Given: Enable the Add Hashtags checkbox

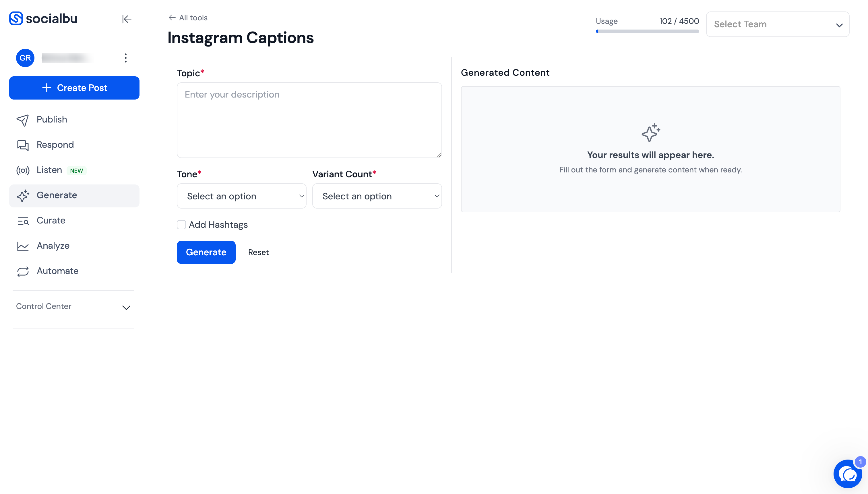Looking at the screenshot, I should click(181, 225).
